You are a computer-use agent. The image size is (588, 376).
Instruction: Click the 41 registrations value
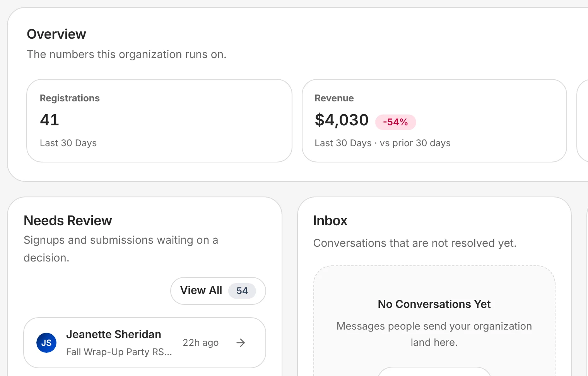[50, 120]
